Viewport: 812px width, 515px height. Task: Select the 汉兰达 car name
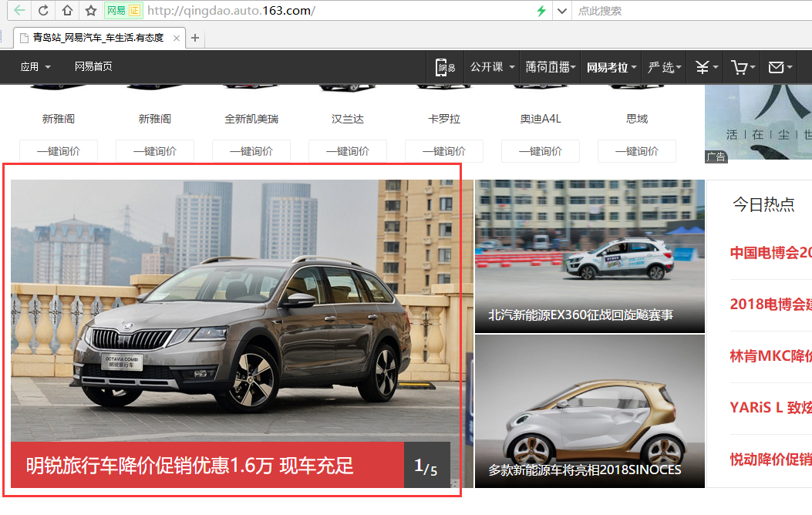tap(348, 119)
